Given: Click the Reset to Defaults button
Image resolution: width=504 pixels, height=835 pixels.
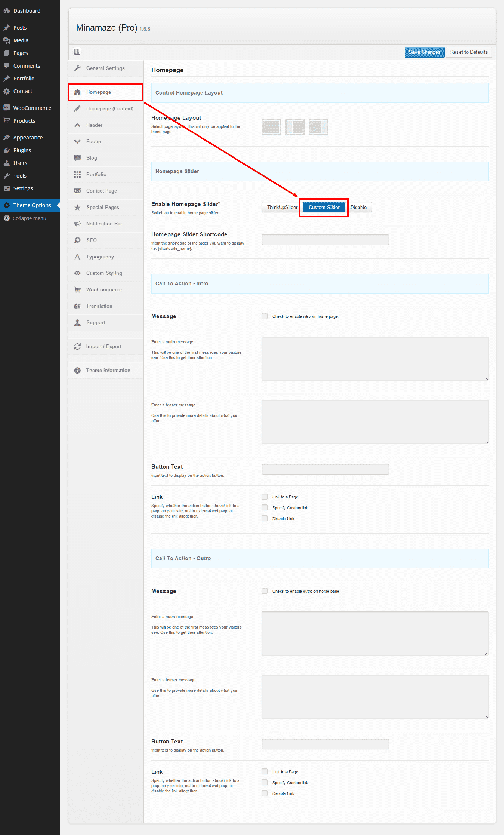Looking at the screenshot, I should coord(469,52).
